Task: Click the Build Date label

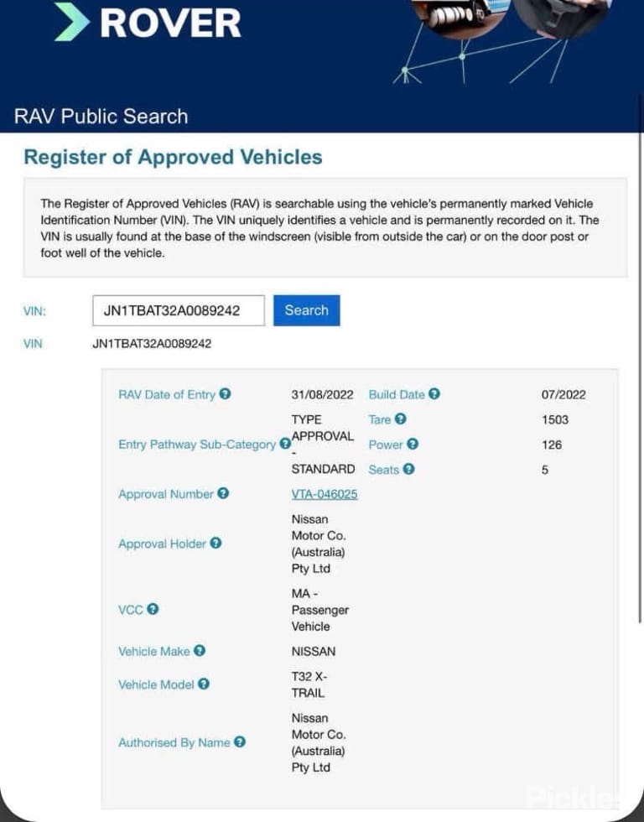Action: coord(397,395)
